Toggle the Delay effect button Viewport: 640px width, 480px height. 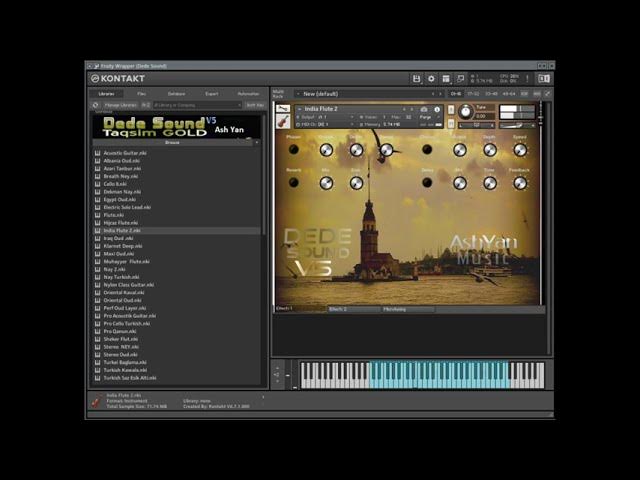pyautogui.click(x=427, y=183)
